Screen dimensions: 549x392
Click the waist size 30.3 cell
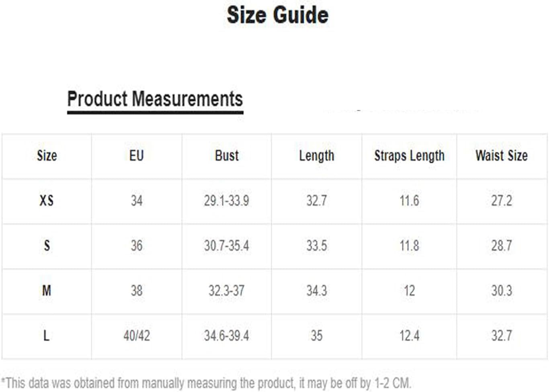pos(501,290)
